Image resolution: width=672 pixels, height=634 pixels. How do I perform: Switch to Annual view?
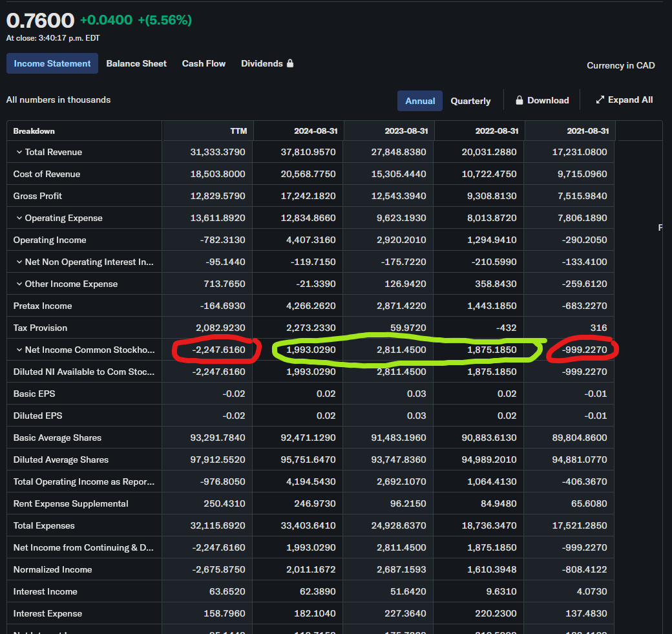[420, 101]
